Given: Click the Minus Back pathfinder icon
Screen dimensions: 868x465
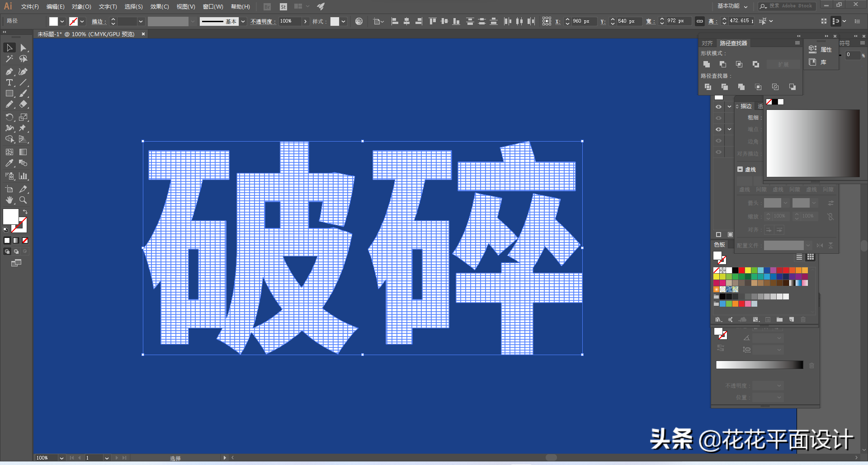Looking at the screenshot, I should 793,87.
